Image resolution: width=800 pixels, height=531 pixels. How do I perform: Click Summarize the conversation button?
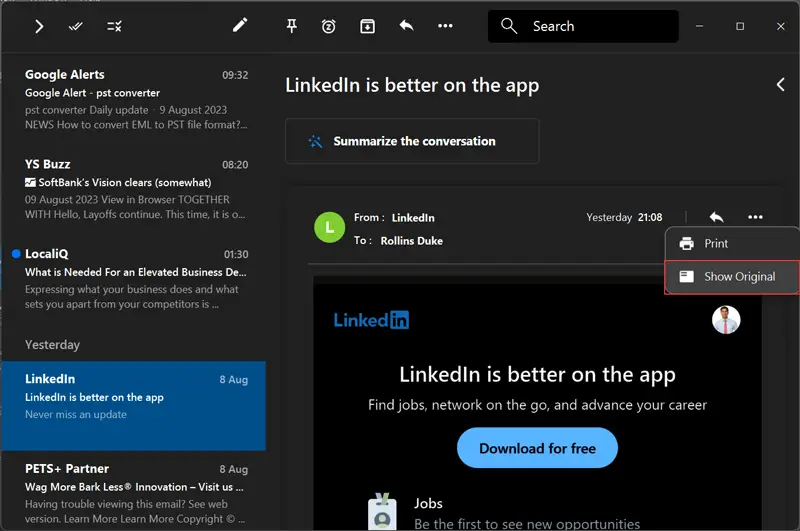(x=412, y=141)
